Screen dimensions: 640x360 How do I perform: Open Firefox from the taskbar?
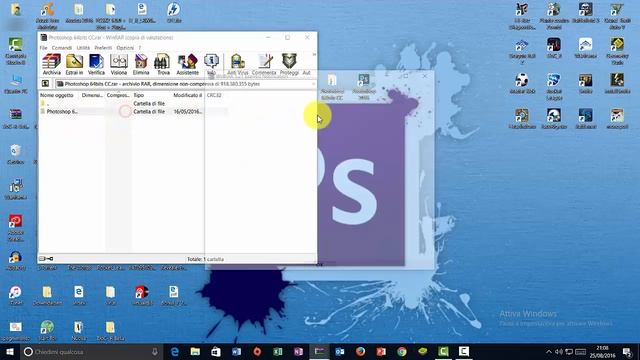coord(360,351)
